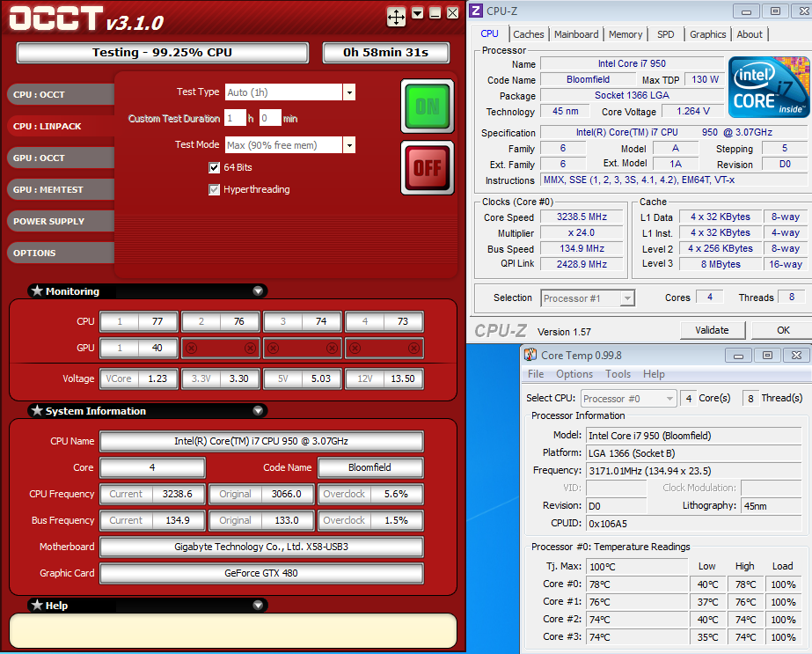Image resolution: width=812 pixels, height=654 pixels.
Task: Switch to CPU-Z Graphics tab
Action: click(x=707, y=34)
